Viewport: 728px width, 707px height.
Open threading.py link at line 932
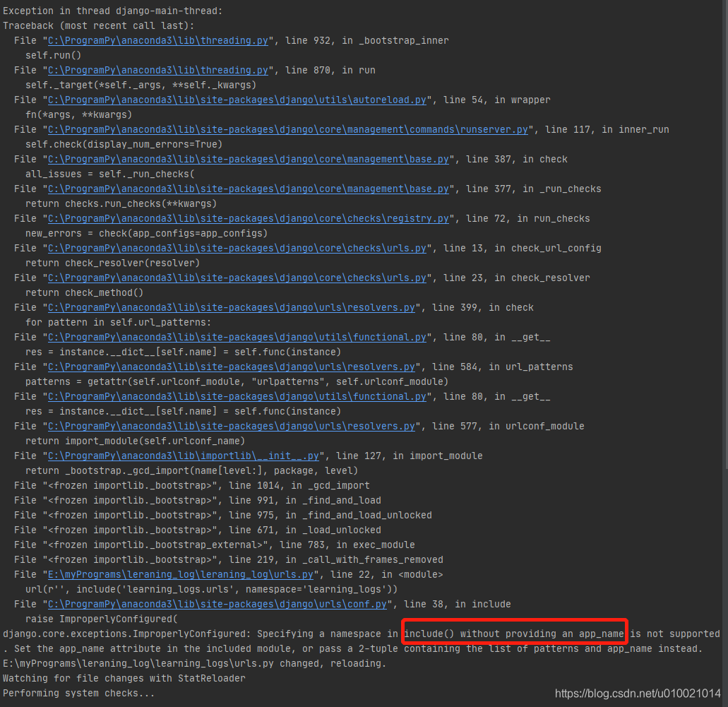click(x=157, y=40)
